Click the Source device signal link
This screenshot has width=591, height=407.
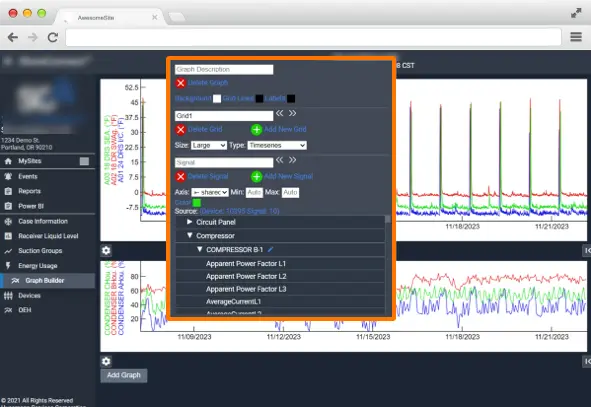click(x=240, y=211)
